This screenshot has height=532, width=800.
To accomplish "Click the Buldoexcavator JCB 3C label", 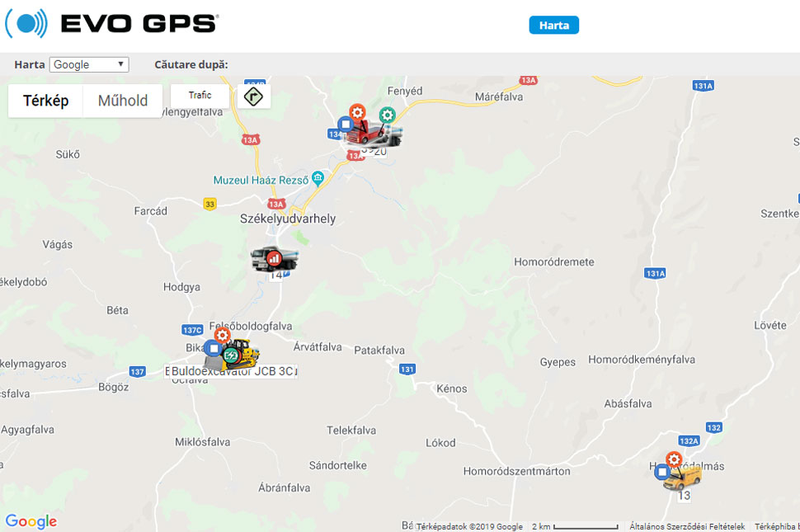I will tap(232, 371).
